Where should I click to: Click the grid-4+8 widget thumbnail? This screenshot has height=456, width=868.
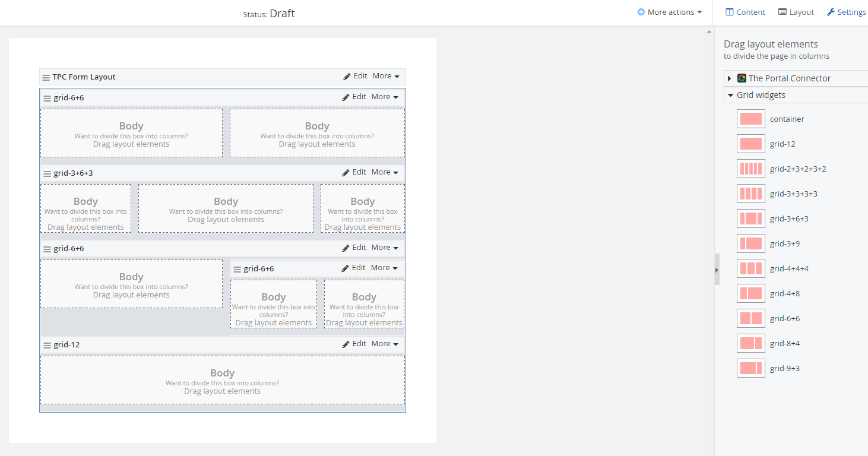tap(751, 293)
